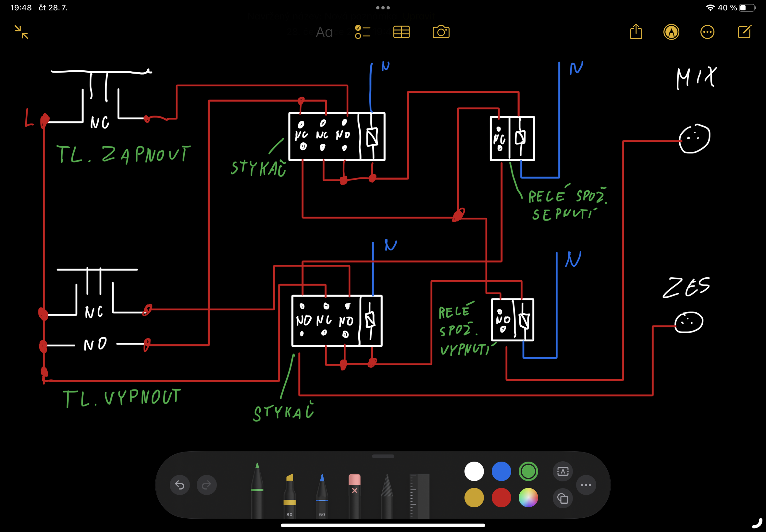Open the checklist formatting tool
766x532 pixels.
(x=363, y=32)
